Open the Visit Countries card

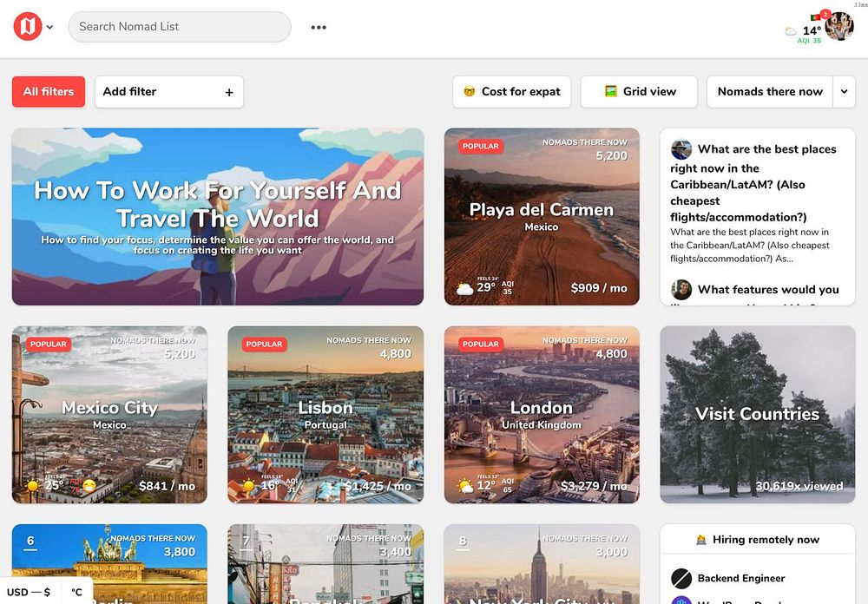click(757, 415)
